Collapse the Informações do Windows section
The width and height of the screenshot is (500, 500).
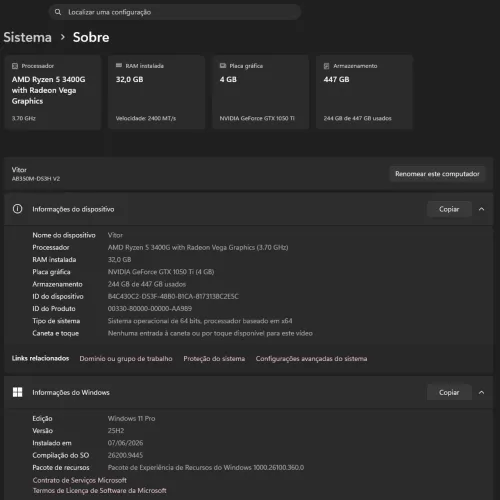[481, 392]
